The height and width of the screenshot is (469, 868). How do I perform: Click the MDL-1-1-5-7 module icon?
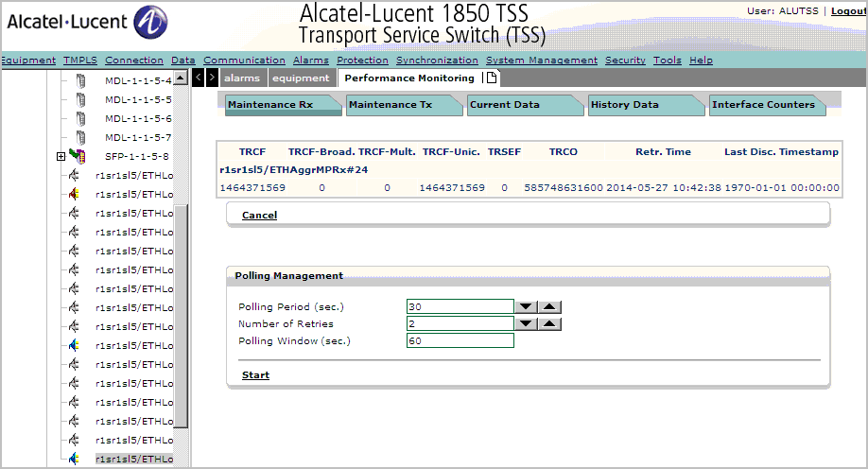(x=80, y=137)
